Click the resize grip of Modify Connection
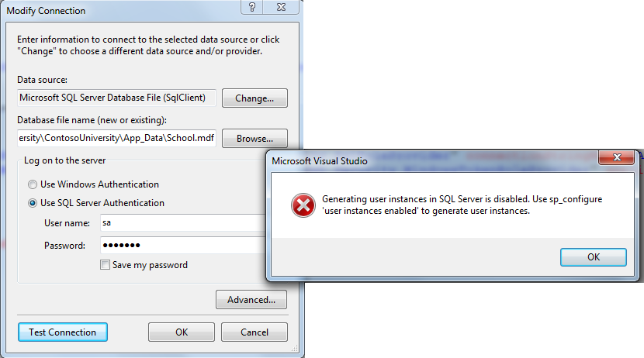This screenshot has width=644, height=358. tap(295, 349)
